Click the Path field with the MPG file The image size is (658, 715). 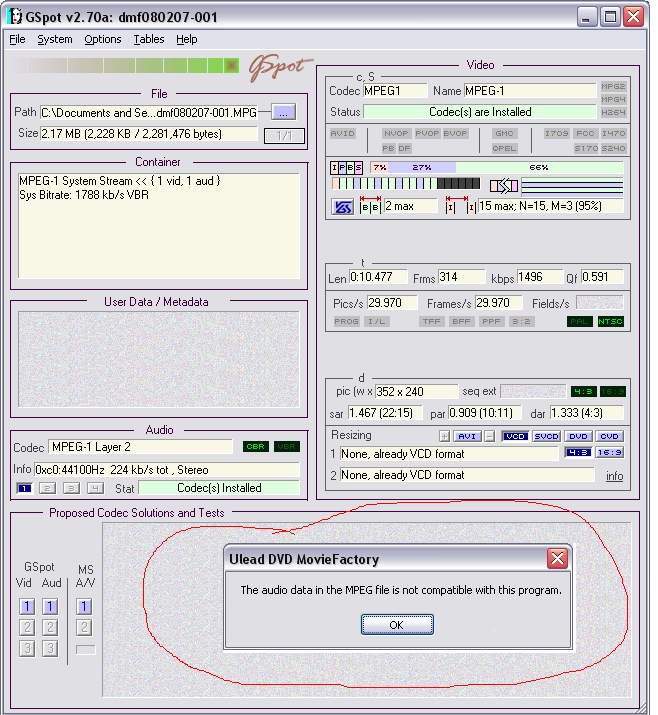149,113
